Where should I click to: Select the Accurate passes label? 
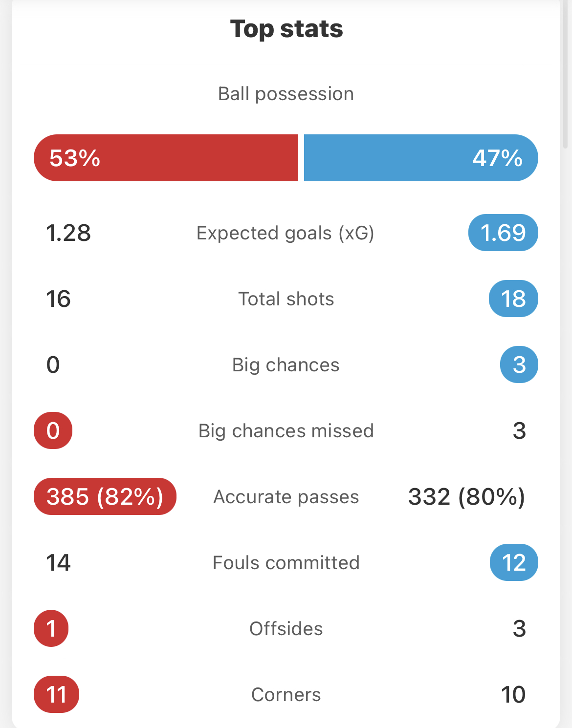click(x=286, y=497)
